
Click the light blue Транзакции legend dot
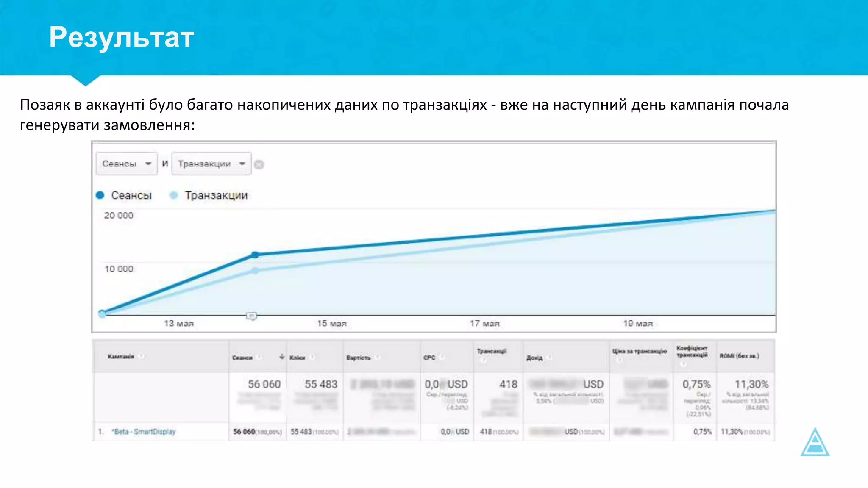[173, 195]
